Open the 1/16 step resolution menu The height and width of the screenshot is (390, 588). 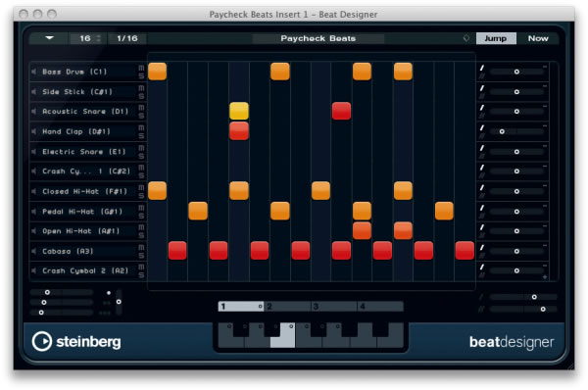[x=127, y=38]
